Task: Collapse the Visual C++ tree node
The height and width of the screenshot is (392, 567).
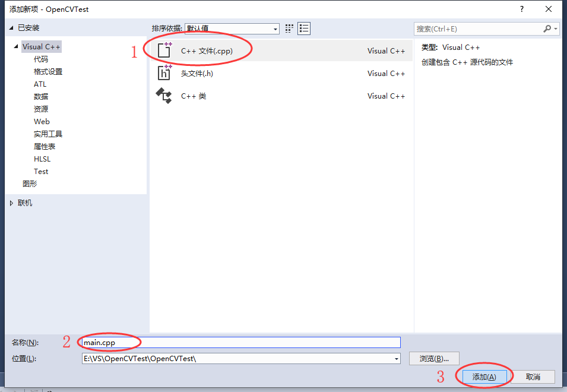Action: (x=16, y=46)
